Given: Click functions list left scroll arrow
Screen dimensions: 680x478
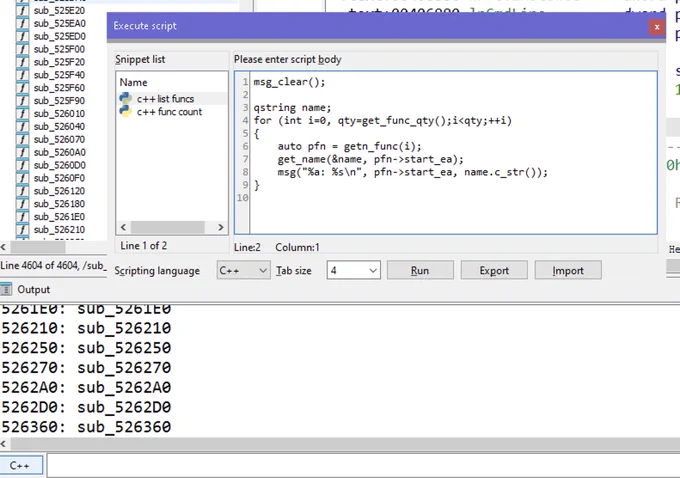Looking at the screenshot, I should (x=3, y=247).
